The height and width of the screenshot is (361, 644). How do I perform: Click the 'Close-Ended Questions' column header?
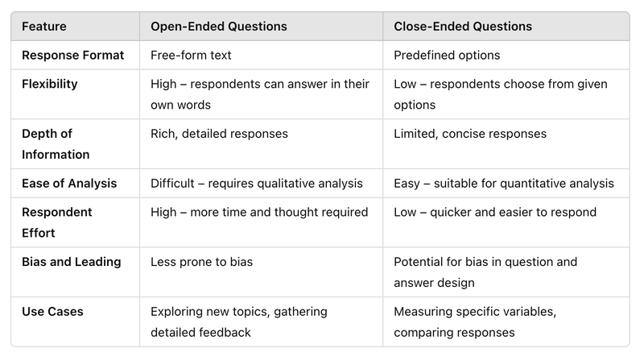tap(462, 27)
